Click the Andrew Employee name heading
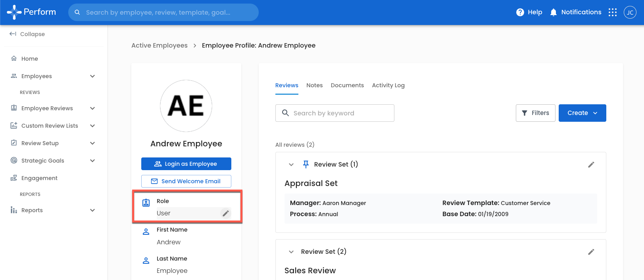Screen dimensions: 644x280 pyautogui.click(x=186, y=144)
